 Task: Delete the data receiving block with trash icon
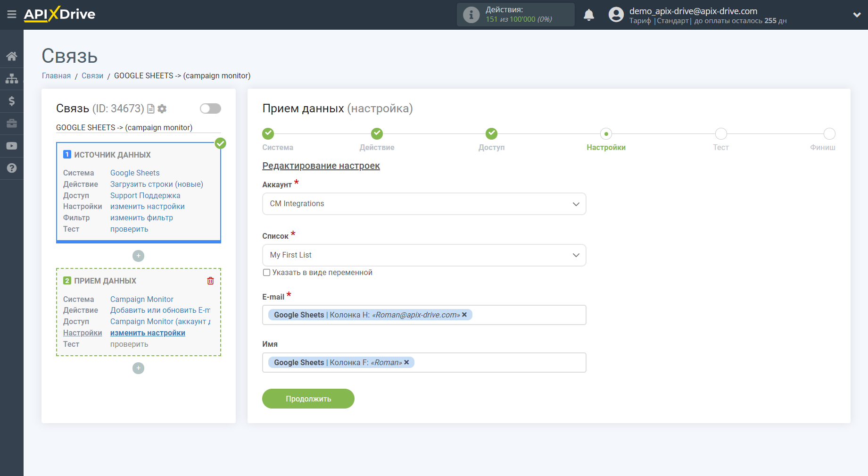pos(210,281)
